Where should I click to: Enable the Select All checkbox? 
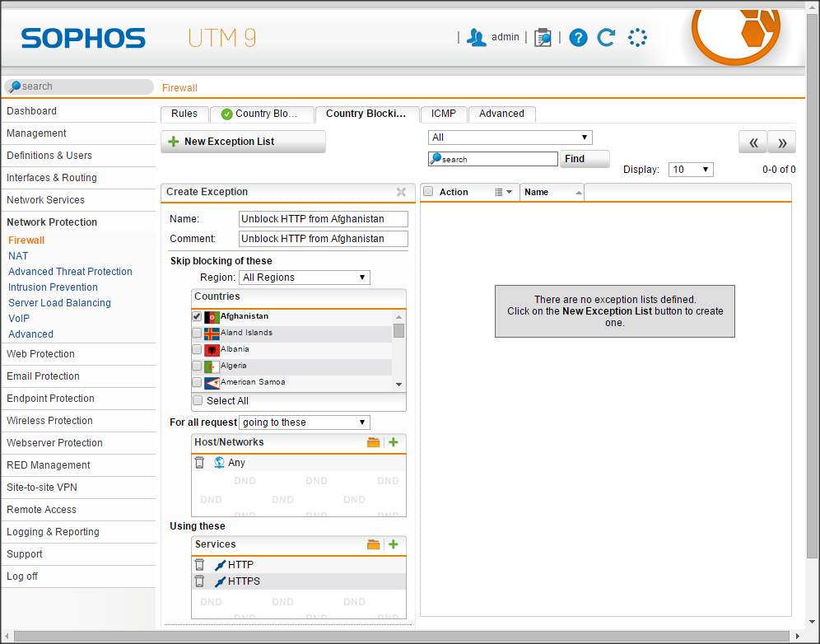coord(198,401)
